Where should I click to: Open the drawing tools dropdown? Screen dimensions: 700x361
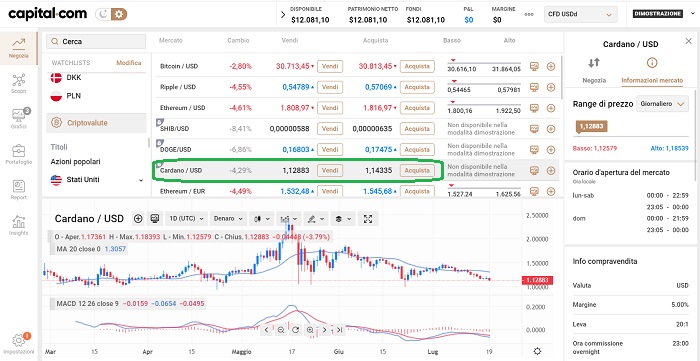pos(316,219)
